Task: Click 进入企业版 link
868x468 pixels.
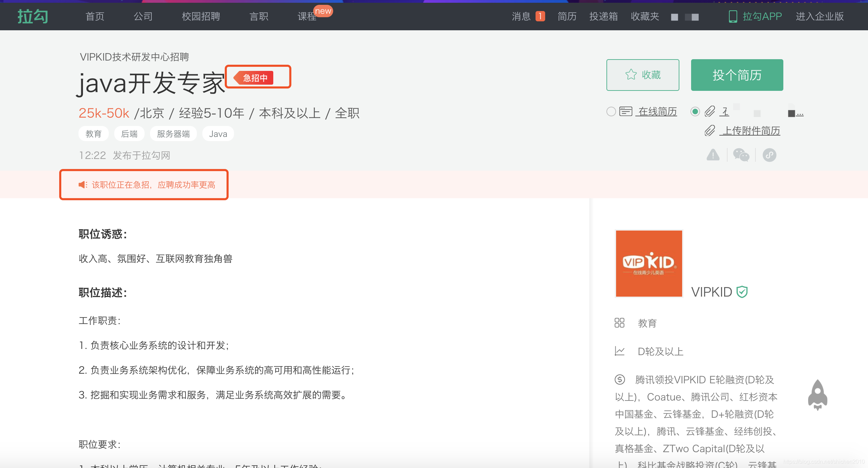Action: [x=819, y=16]
